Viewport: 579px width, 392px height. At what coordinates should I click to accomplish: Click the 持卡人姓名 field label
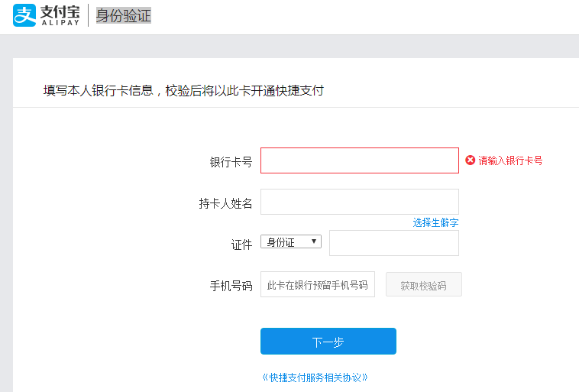[x=225, y=203]
